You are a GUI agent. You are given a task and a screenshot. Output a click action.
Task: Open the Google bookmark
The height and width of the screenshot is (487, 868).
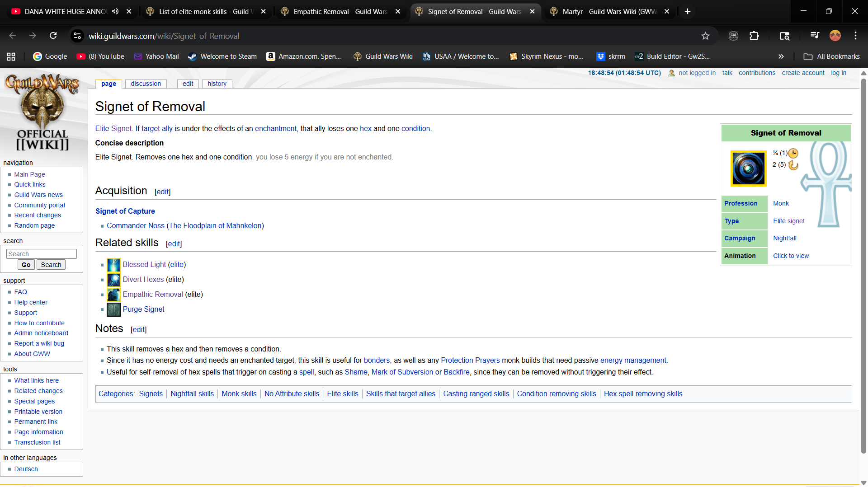50,56
